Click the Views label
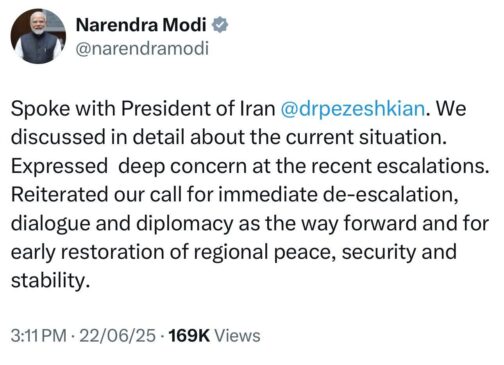 (x=237, y=336)
